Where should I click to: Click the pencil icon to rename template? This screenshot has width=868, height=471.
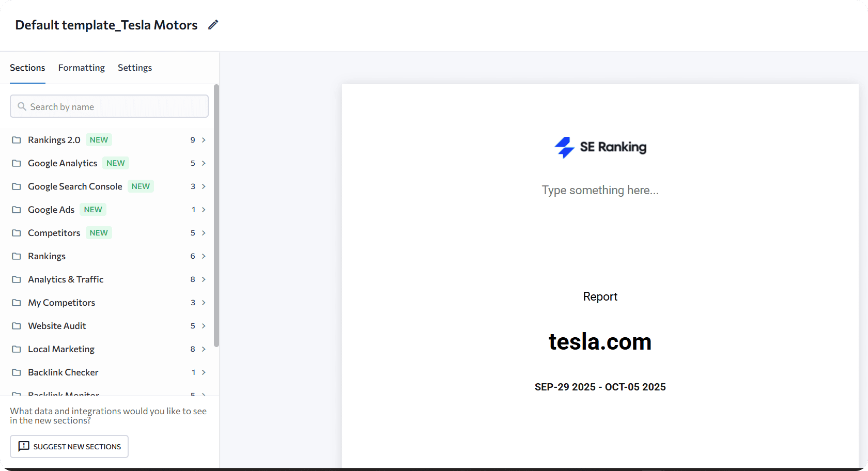[x=213, y=25]
